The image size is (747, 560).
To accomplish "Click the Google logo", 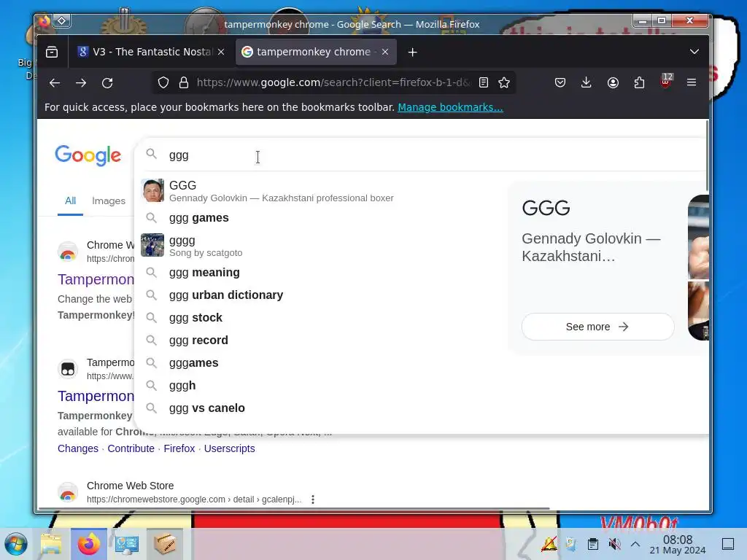I will 88,155.
